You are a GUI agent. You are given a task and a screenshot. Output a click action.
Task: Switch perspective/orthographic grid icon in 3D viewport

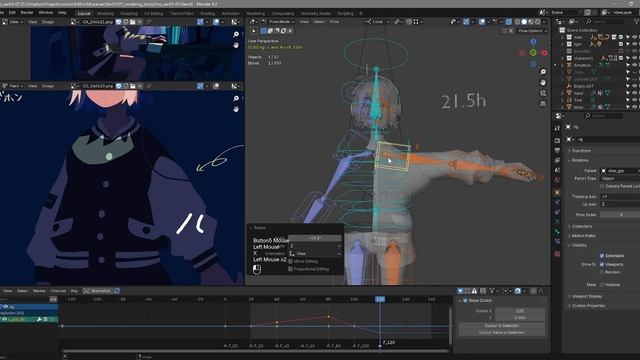point(543,104)
